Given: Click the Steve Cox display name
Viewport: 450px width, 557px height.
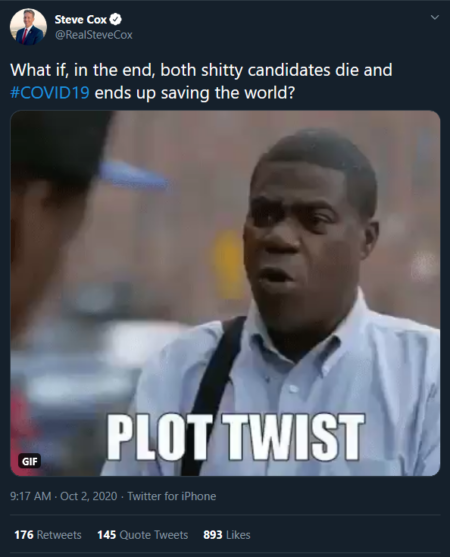Looking at the screenshot, I should (x=81, y=20).
